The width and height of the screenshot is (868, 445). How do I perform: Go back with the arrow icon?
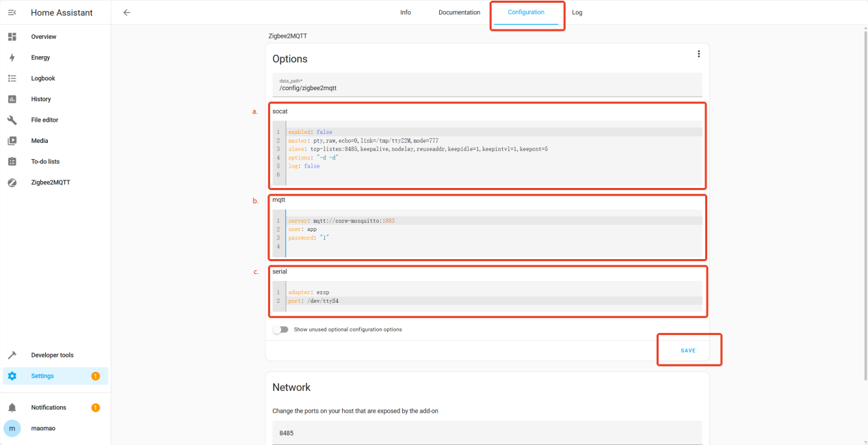point(127,12)
